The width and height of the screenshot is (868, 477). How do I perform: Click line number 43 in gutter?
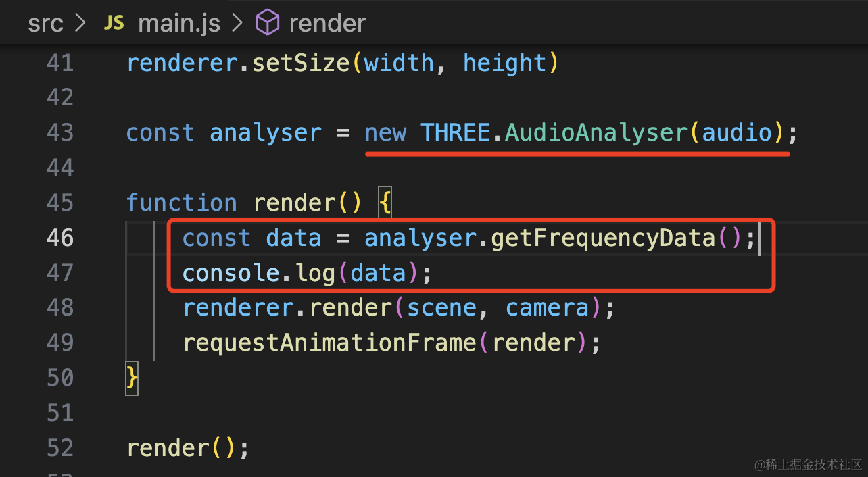[60, 132]
